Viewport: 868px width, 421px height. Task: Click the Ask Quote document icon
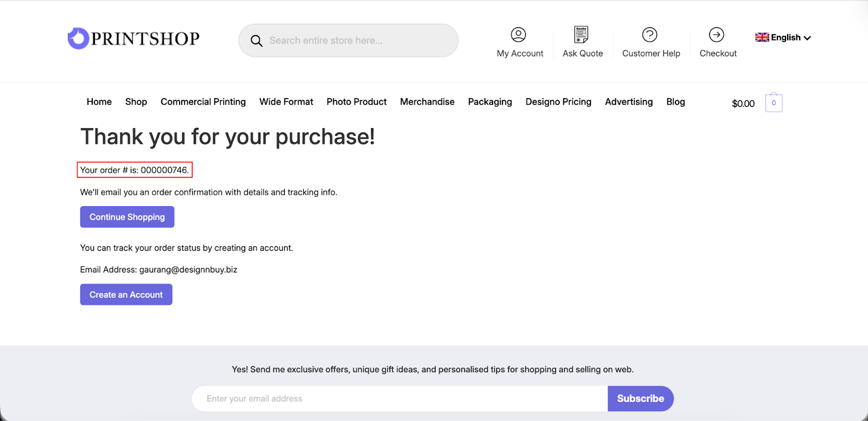(581, 35)
